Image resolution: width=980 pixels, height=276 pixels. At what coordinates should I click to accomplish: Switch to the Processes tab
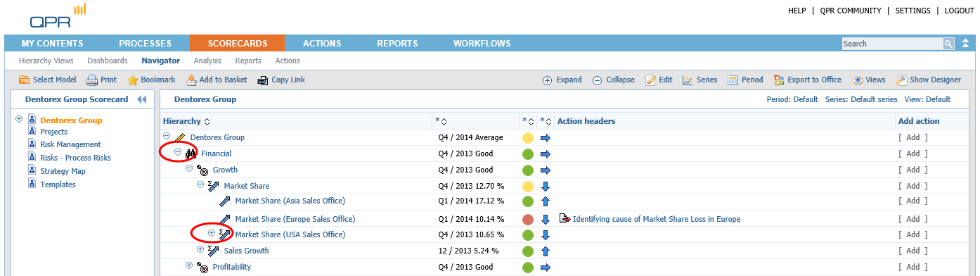(x=146, y=43)
